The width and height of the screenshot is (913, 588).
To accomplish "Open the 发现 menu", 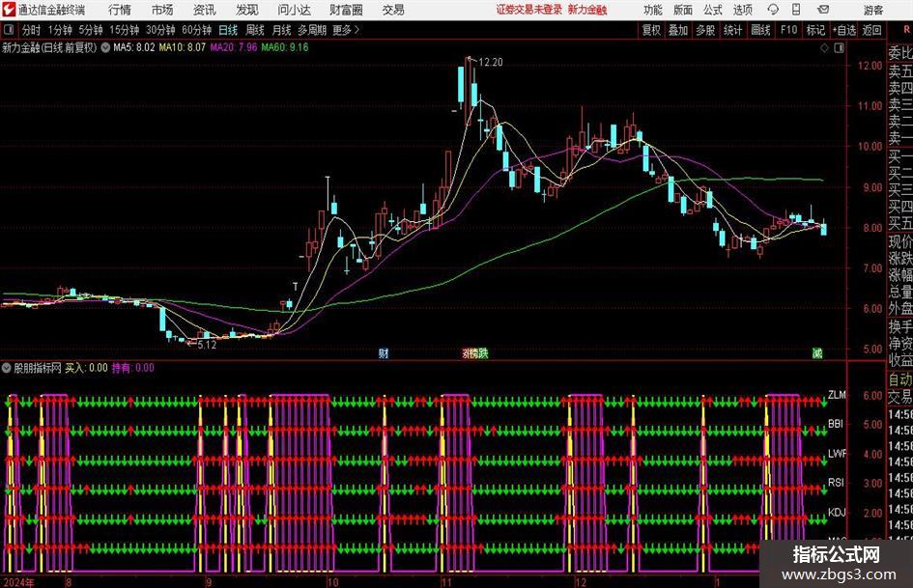I will tap(247, 10).
